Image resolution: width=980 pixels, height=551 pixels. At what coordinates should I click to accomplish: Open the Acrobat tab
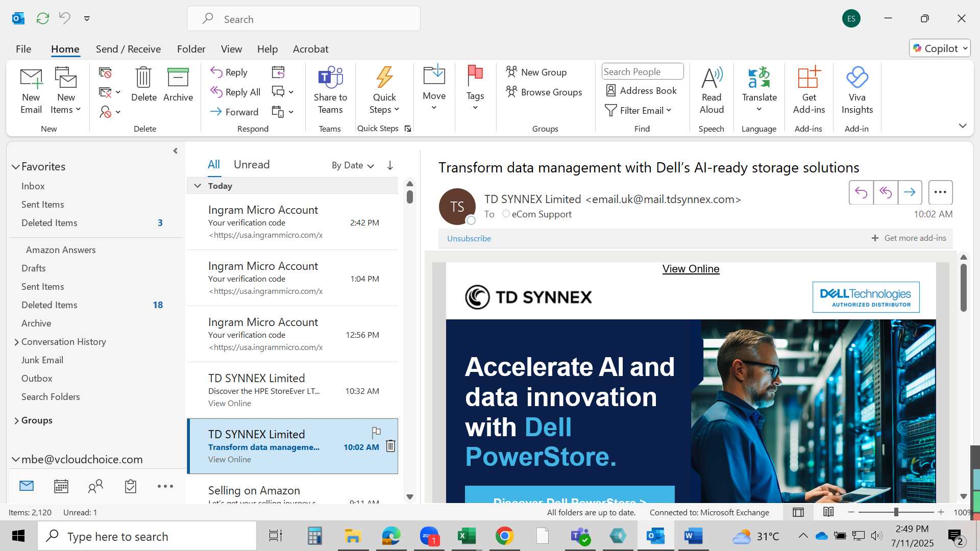pos(310,49)
